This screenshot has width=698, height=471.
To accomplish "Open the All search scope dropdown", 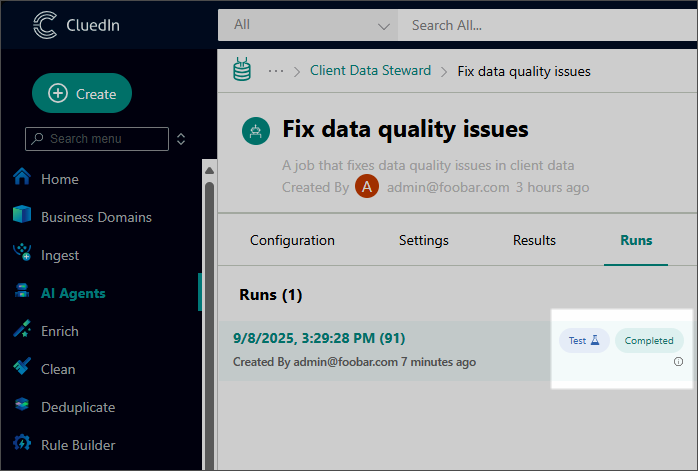I will [x=308, y=25].
